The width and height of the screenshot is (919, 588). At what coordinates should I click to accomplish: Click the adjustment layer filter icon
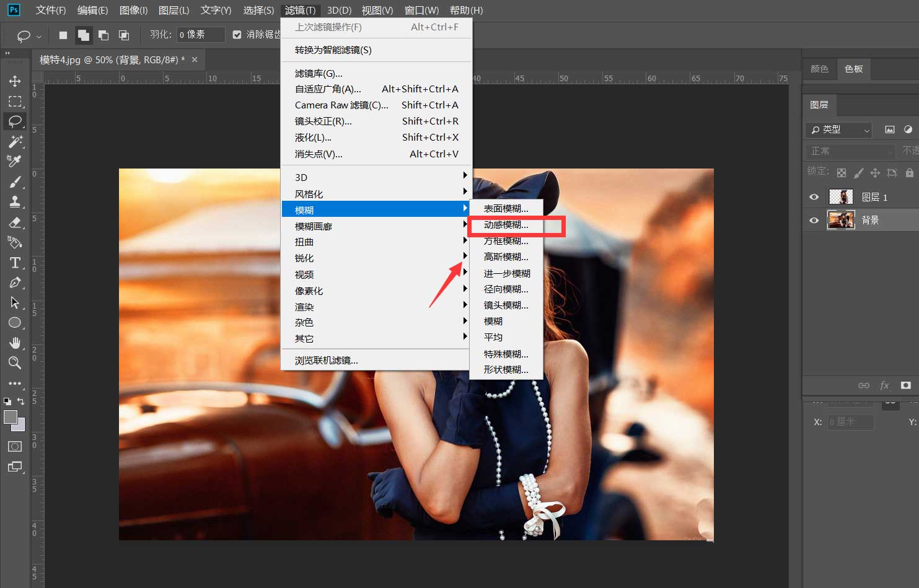[908, 129]
